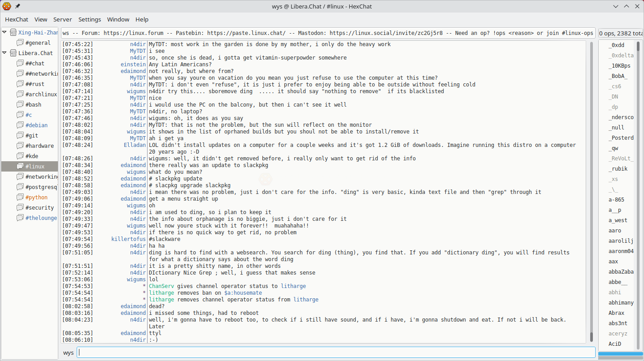Select the #bash channel icon
The width and height of the screenshot is (644, 361).
click(x=20, y=104)
